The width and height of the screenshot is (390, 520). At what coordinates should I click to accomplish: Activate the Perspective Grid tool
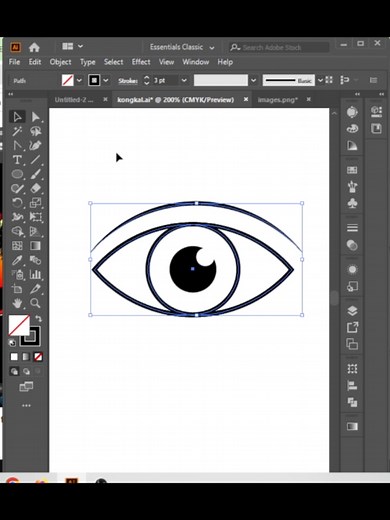35,231
